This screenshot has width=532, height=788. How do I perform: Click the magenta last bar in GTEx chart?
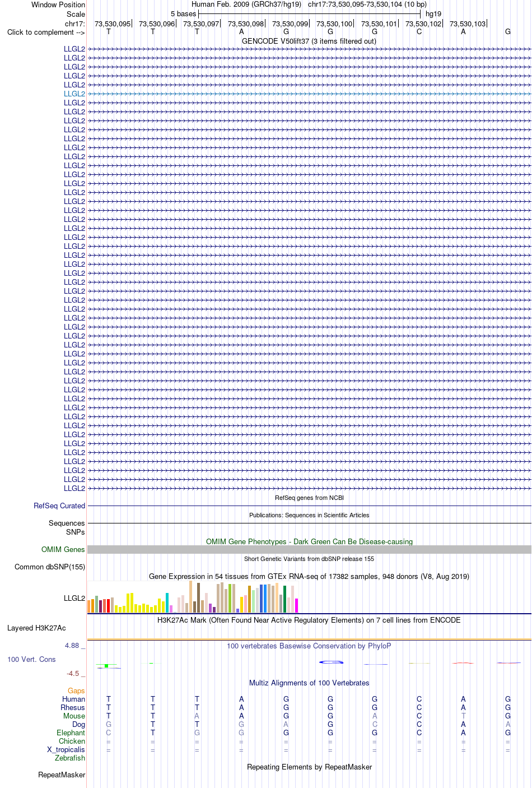pyautogui.click(x=297, y=605)
